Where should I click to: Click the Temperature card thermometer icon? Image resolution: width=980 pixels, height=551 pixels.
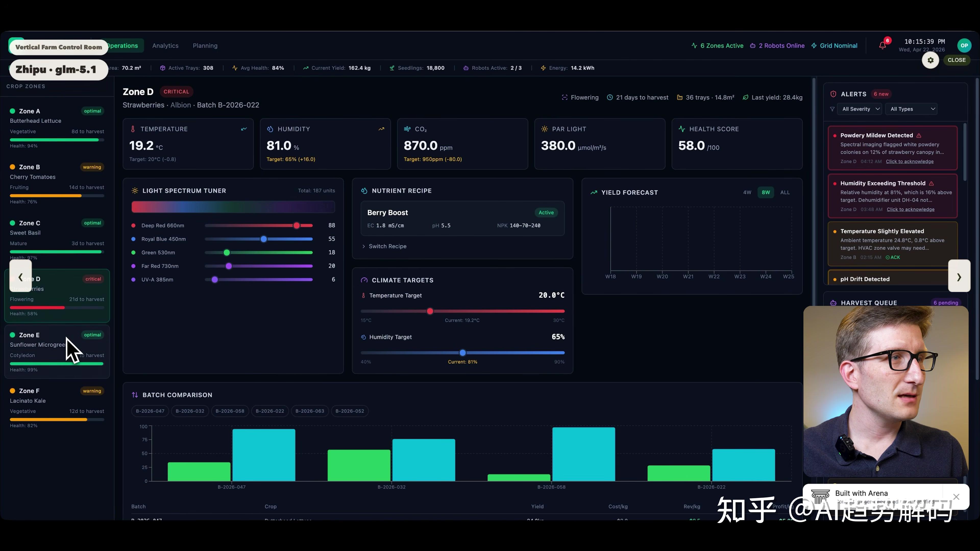tap(133, 129)
